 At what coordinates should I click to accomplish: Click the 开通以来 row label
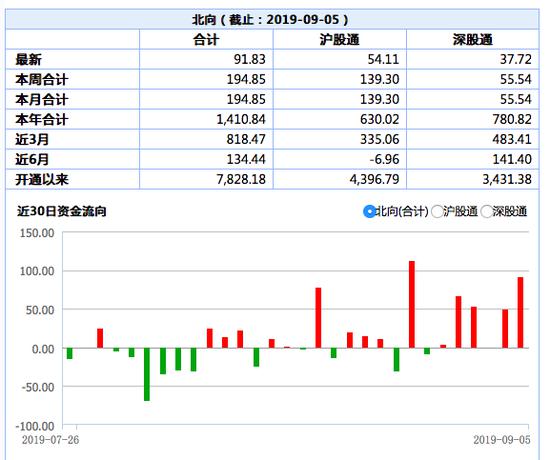[41, 179]
